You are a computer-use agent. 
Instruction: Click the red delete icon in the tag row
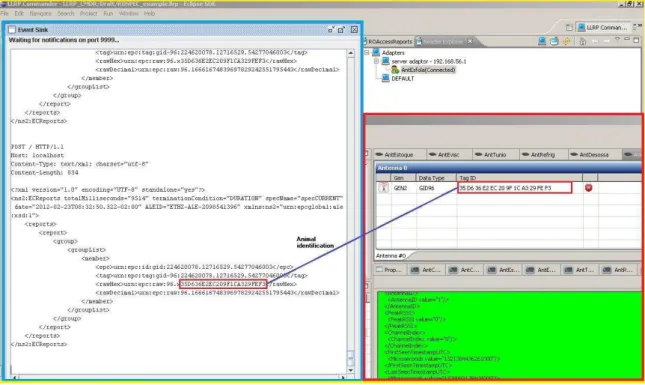[x=589, y=188]
